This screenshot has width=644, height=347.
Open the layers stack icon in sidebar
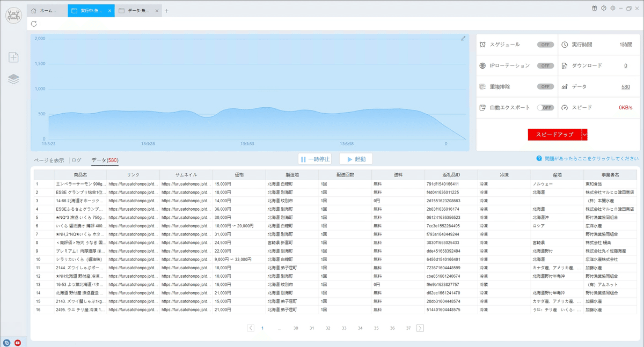pyautogui.click(x=13, y=79)
